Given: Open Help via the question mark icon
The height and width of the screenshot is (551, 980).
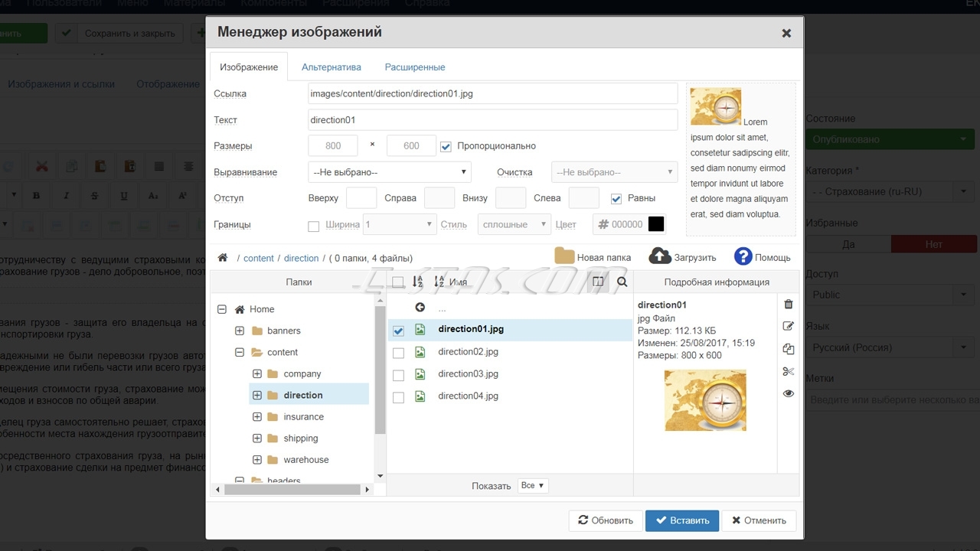Looking at the screenshot, I should 743,256.
